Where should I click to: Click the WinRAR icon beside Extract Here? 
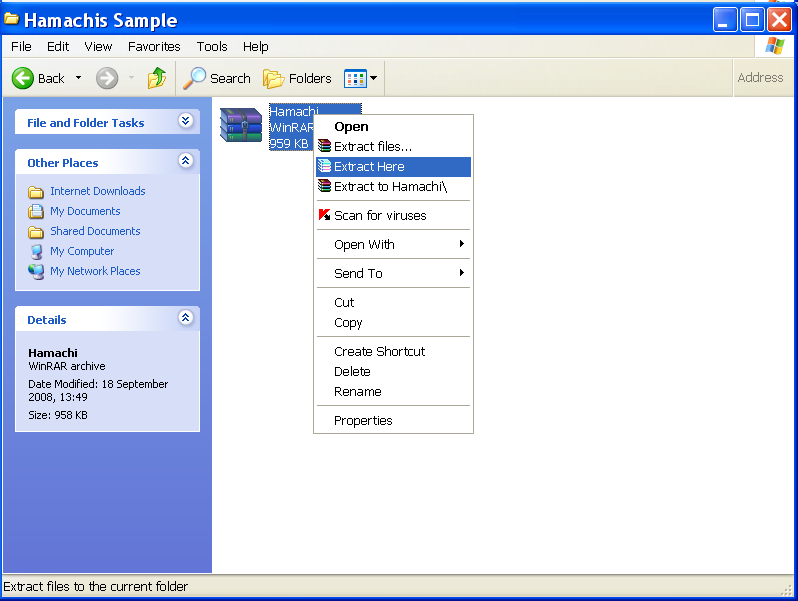point(324,166)
